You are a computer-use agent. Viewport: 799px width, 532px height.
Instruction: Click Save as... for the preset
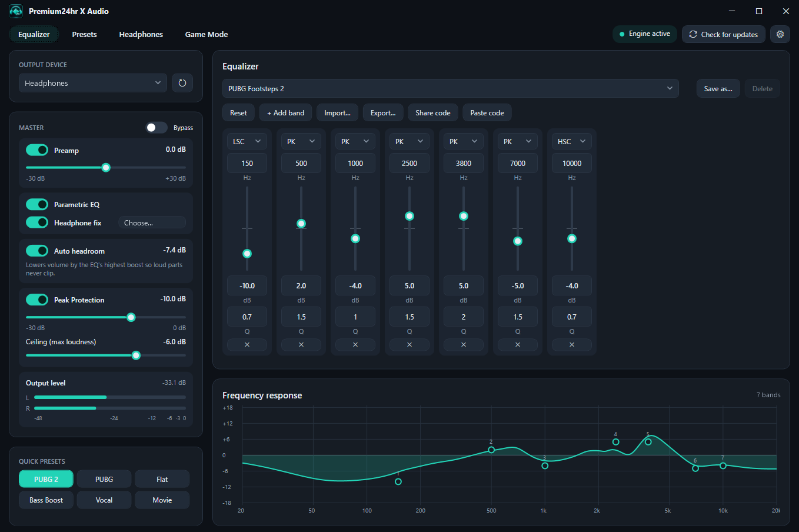[x=718, y=89]
